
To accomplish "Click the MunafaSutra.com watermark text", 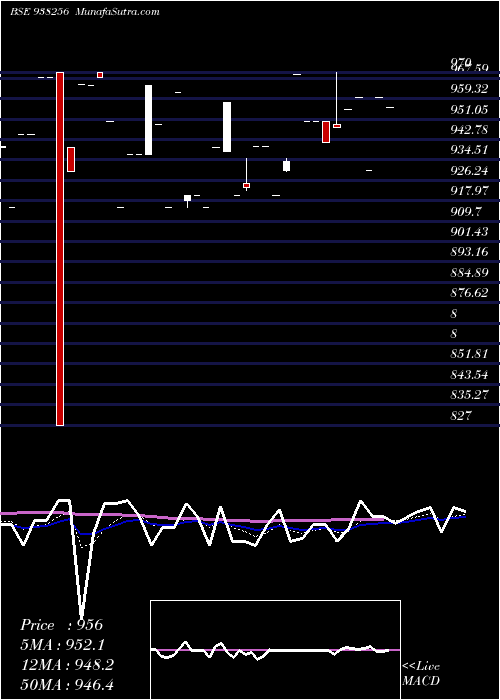I will pyautogui.click(x=118, y=12).
